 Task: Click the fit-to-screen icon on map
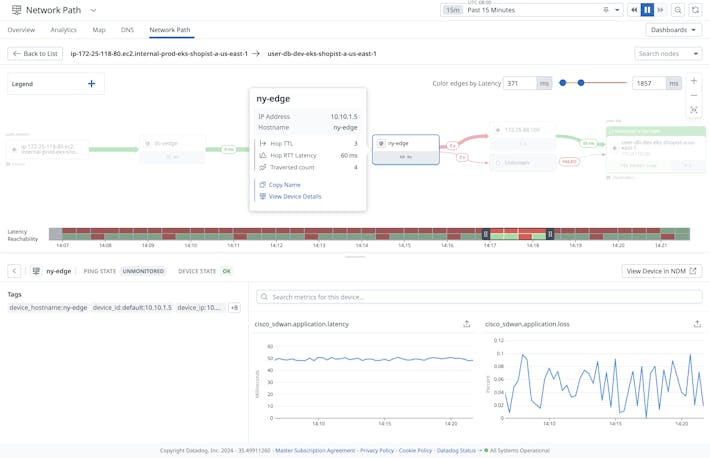[694, 110]
